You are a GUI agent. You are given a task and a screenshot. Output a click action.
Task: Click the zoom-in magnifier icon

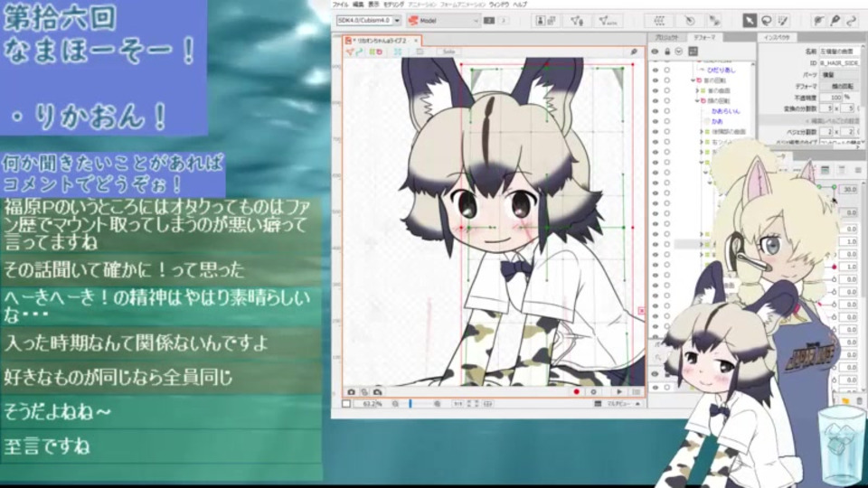pyautogui.click(x=438, y=404)
